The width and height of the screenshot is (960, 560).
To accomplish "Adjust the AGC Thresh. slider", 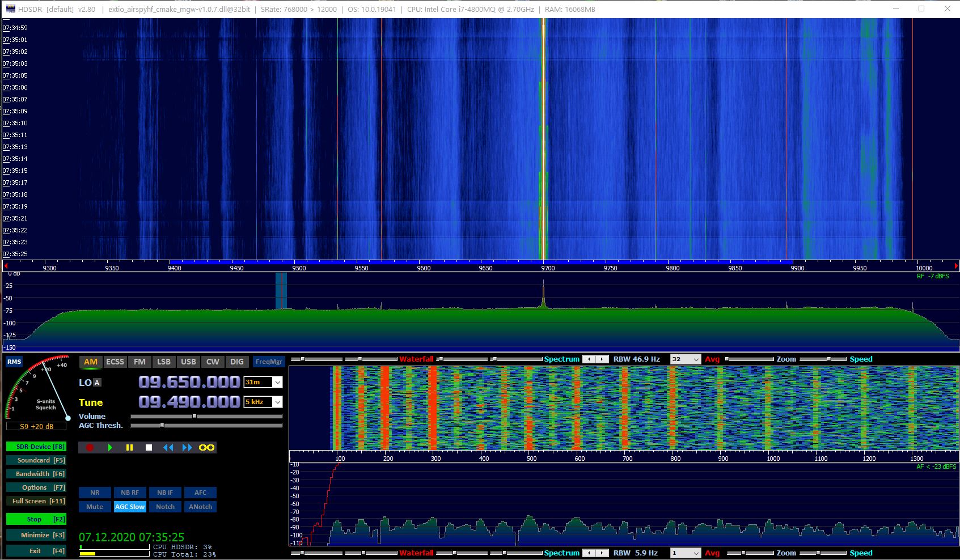I will (x=206, y=425).
